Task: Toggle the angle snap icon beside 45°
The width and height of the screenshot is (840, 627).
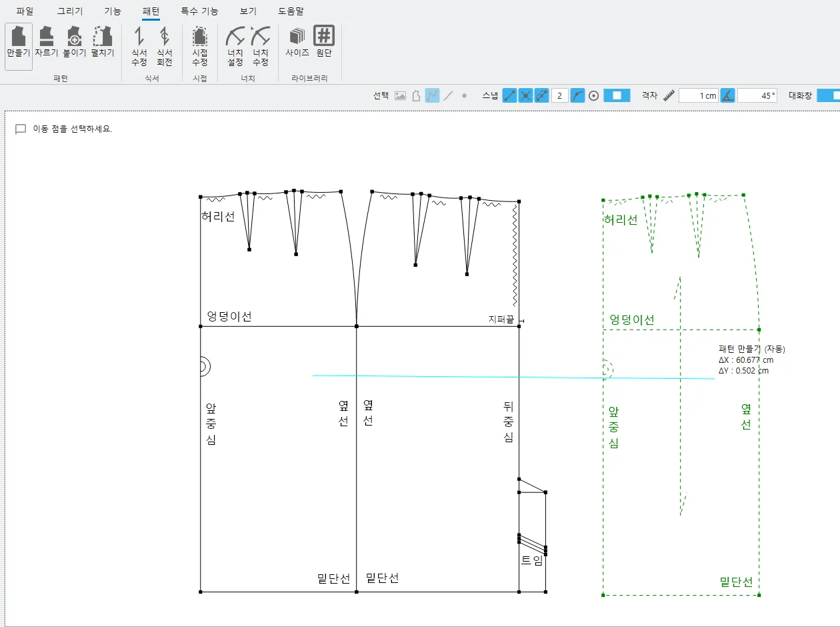Action: pyautogui.click(x=727, y=95)
